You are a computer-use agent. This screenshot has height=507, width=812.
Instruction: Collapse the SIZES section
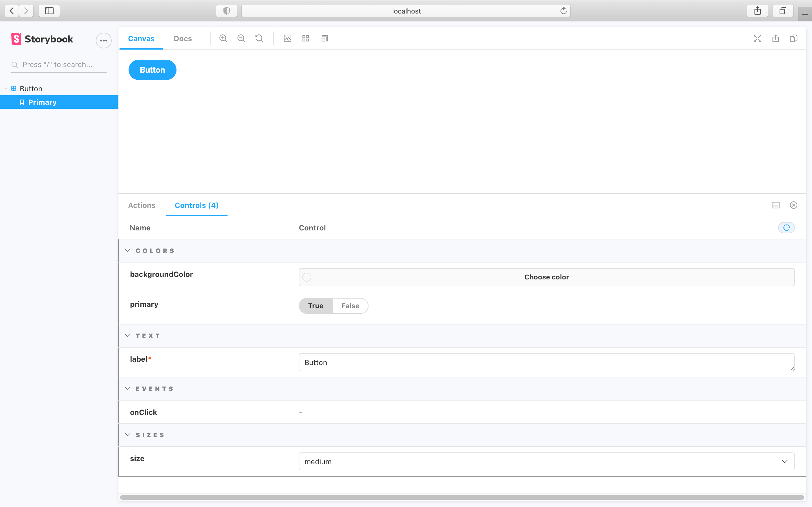(x=127, y=435)
